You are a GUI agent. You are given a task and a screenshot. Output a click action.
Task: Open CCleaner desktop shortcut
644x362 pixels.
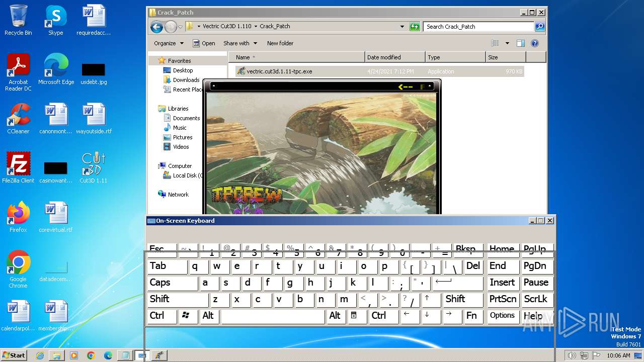[x=18, y=119]
